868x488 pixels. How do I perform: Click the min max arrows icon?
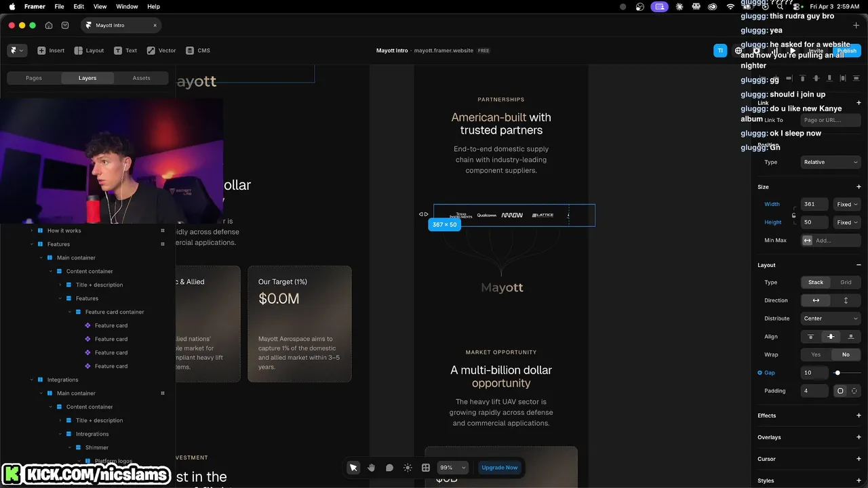point(807,240)
